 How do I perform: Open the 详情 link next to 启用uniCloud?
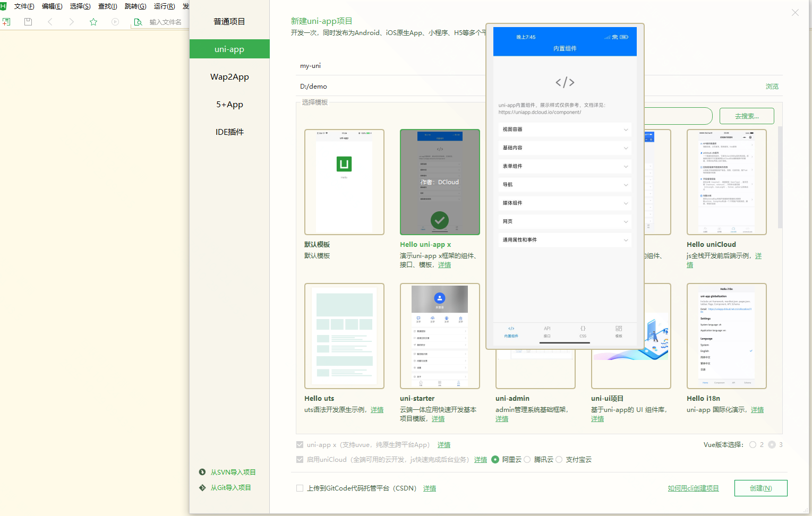481,460
